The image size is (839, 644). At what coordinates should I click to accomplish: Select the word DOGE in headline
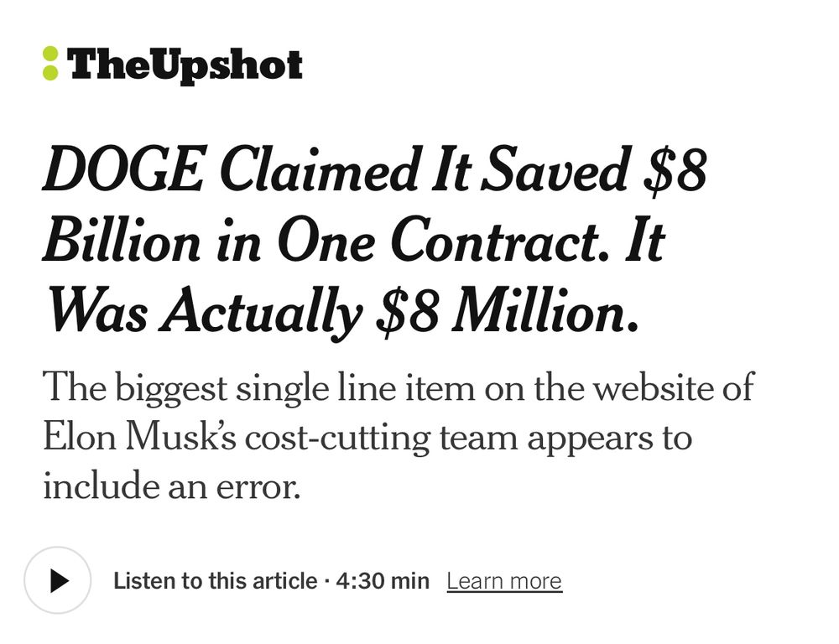(122, 170)
